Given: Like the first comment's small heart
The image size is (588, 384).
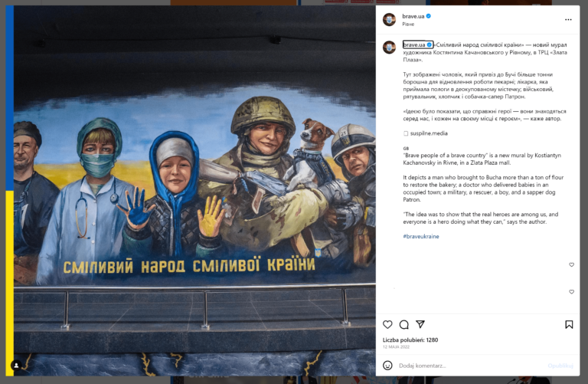Looking at the screenshot, I should (571, 264).
